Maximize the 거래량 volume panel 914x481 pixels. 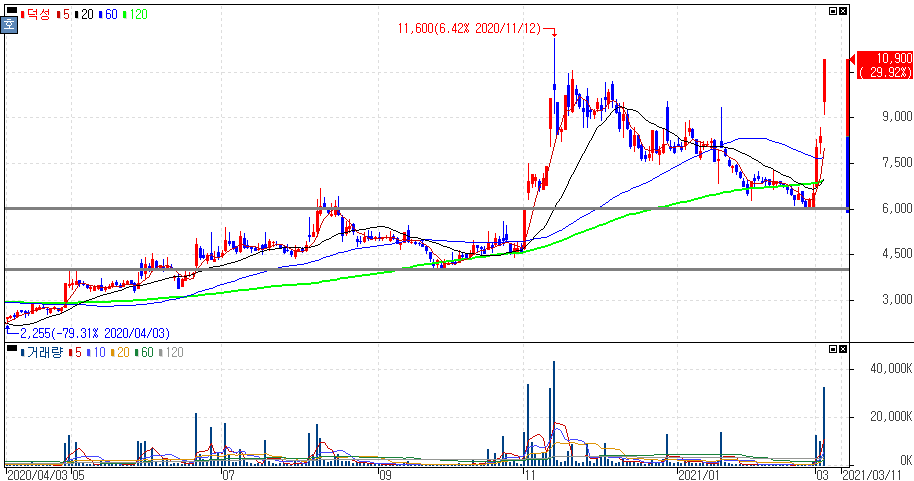(833, 349)
